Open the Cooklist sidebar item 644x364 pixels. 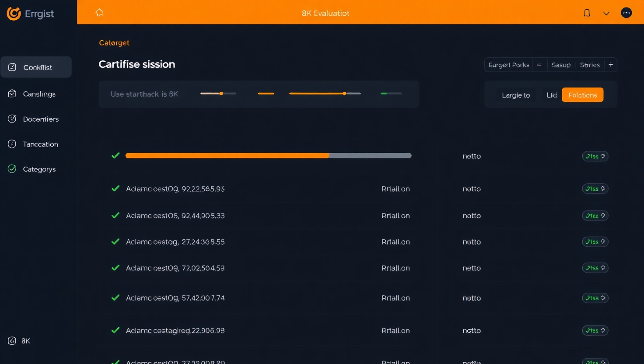pyautogui.click(x=36, y=67)
